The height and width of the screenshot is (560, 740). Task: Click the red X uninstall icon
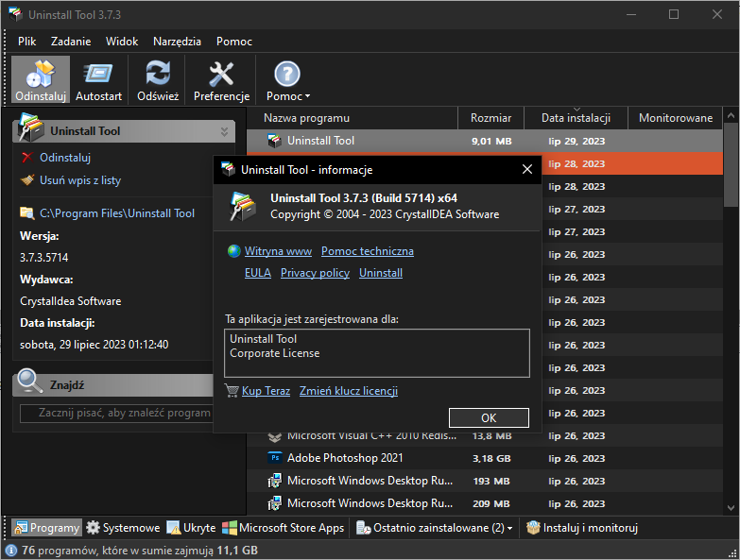(27, 158)
